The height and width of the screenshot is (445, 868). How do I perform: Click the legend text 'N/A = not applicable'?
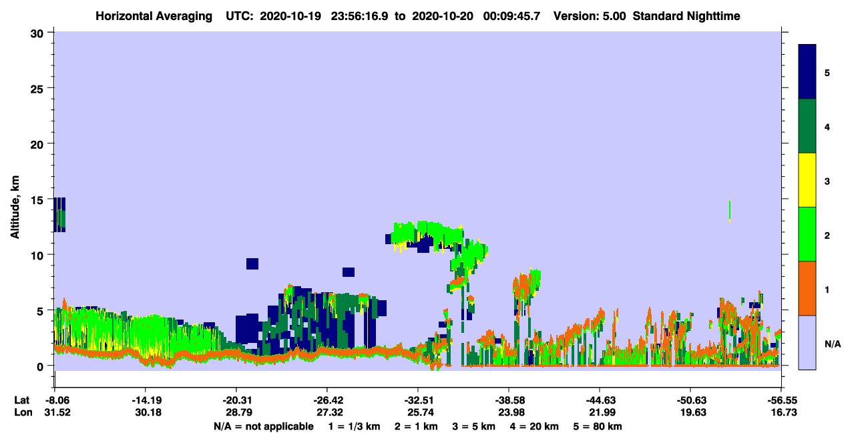pos(264,426)
